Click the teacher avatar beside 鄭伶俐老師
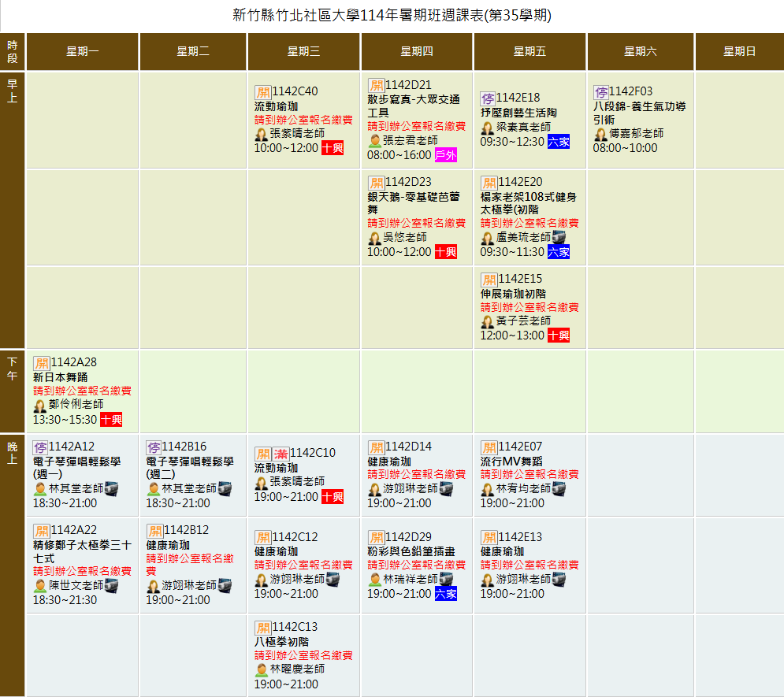The width and height of the screenshot is (784, 697). (40, 406)
